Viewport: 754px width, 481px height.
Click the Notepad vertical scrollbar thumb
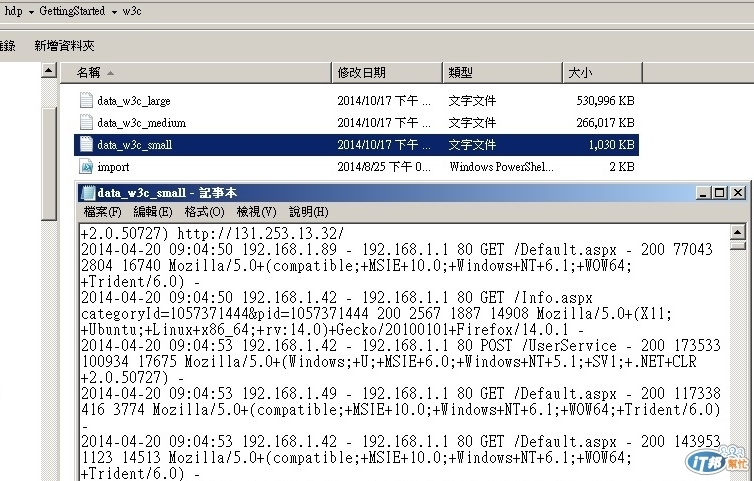tap(738, 245)
